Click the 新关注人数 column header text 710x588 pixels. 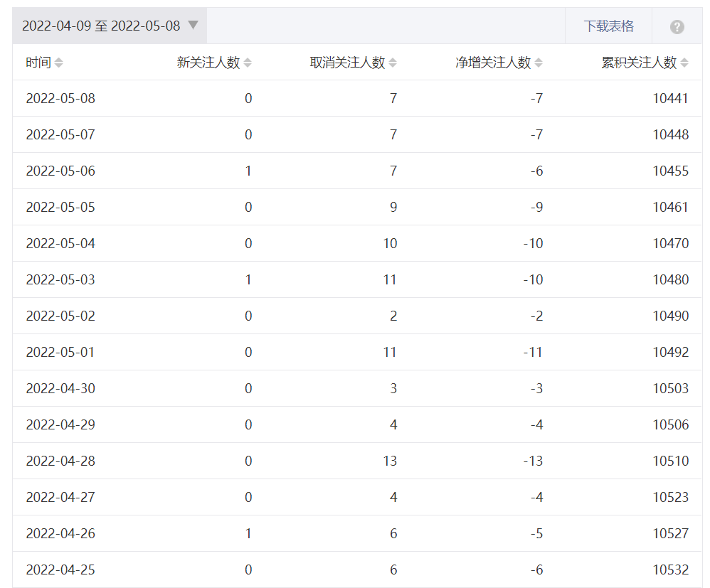coord(208,63)
